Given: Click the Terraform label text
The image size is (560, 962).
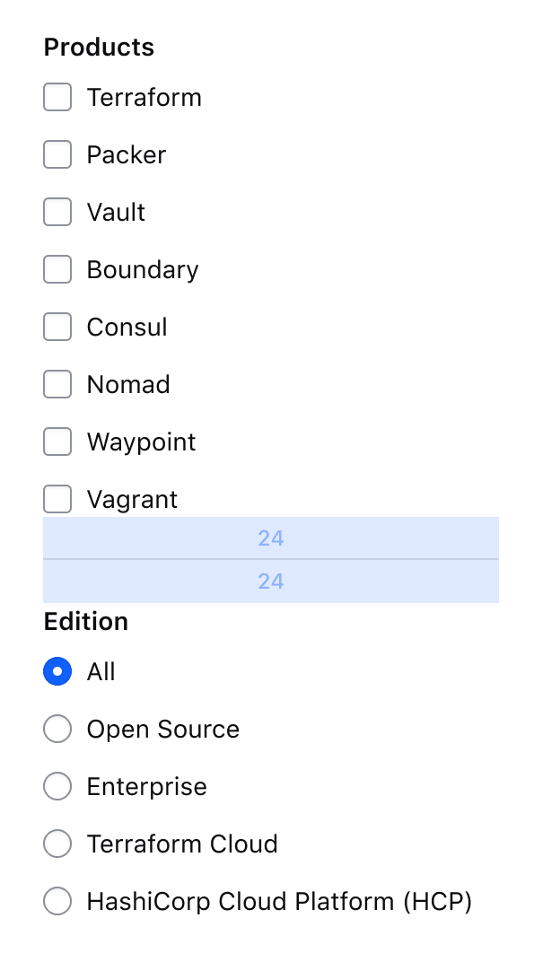Looking at the screenshot, I should [144, 97].
